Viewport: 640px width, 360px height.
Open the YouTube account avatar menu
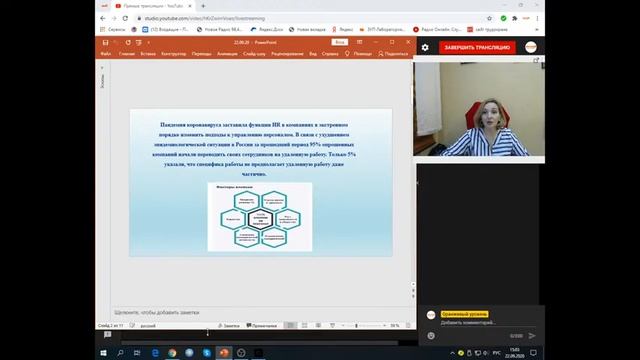tap(531, 47)
